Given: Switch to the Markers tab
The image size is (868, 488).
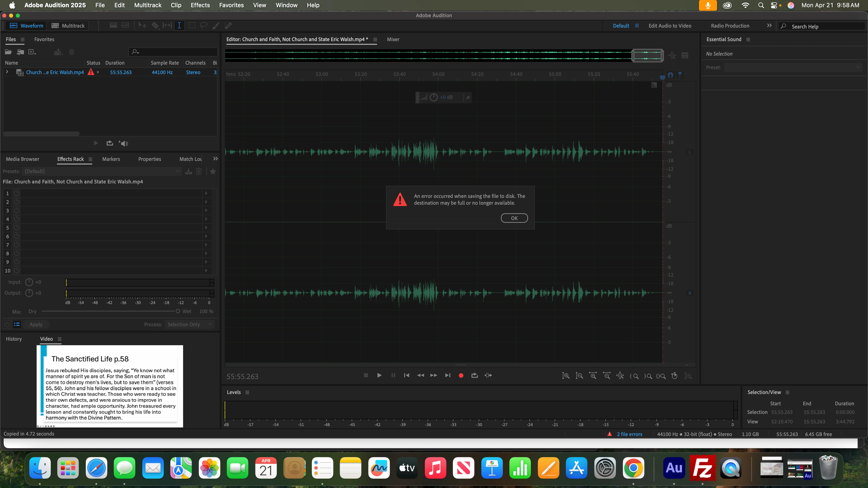Looking at the screenshot, I should [x=111, y=159].
